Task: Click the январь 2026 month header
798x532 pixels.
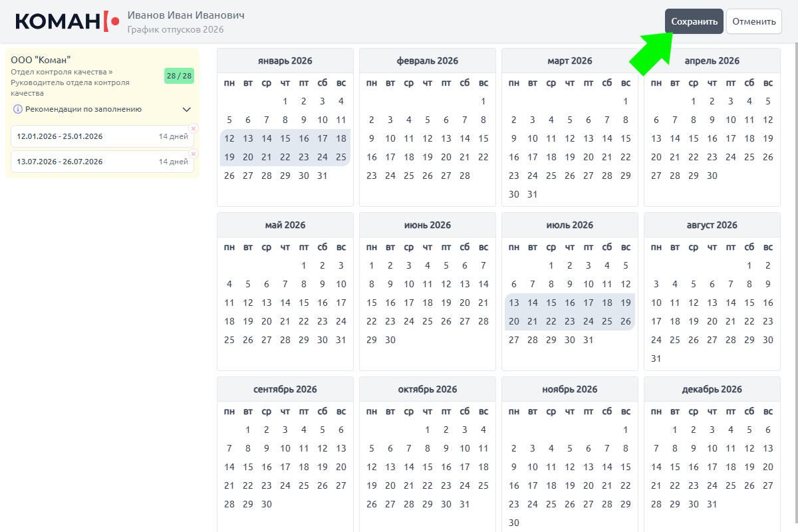Action: coord(285,61)
